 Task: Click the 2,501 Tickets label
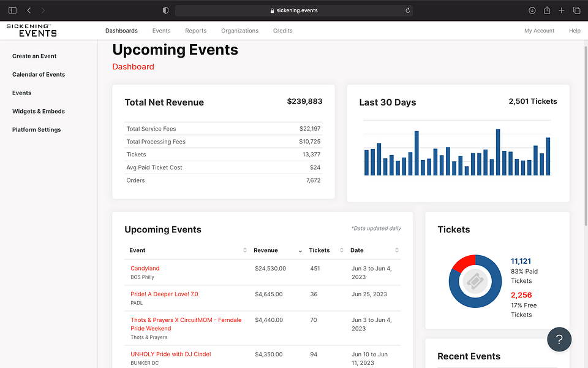pos(532,101)
